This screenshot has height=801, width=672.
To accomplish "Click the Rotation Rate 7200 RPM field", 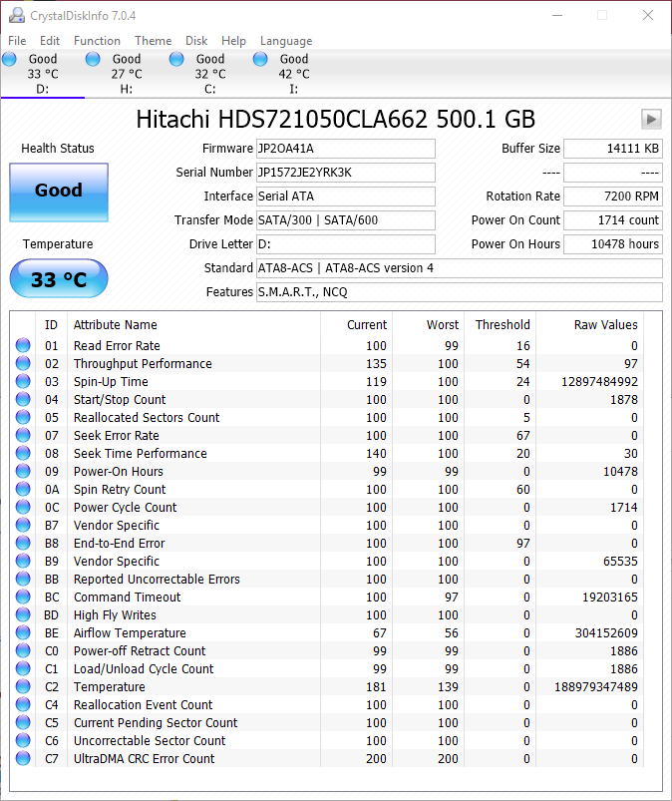I will coord(613,197).
